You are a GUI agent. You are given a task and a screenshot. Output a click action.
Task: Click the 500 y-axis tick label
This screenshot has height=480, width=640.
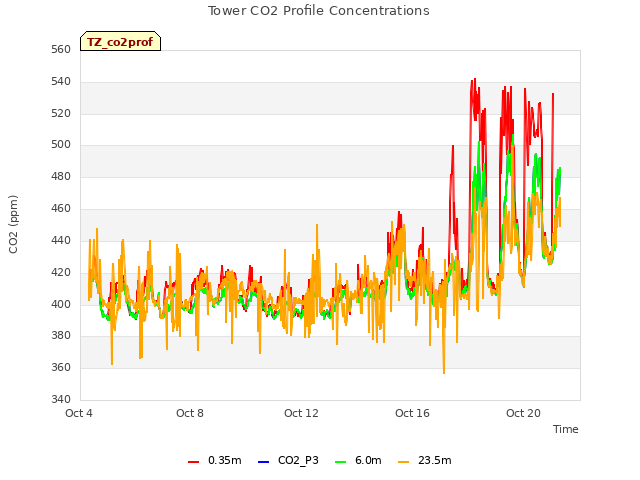pos(61,145)
